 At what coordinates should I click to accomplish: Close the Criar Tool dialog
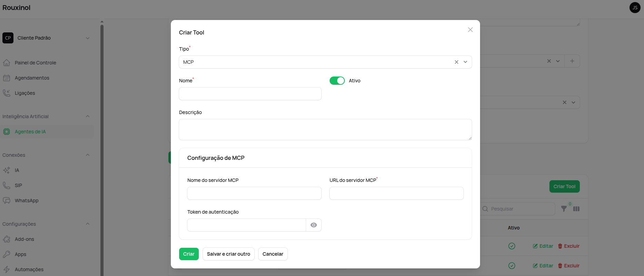(x=470, y=30)
